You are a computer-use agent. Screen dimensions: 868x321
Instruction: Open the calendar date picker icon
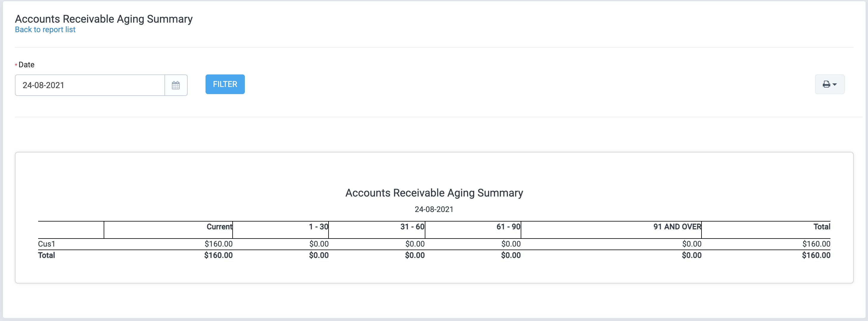pos(175,85)
